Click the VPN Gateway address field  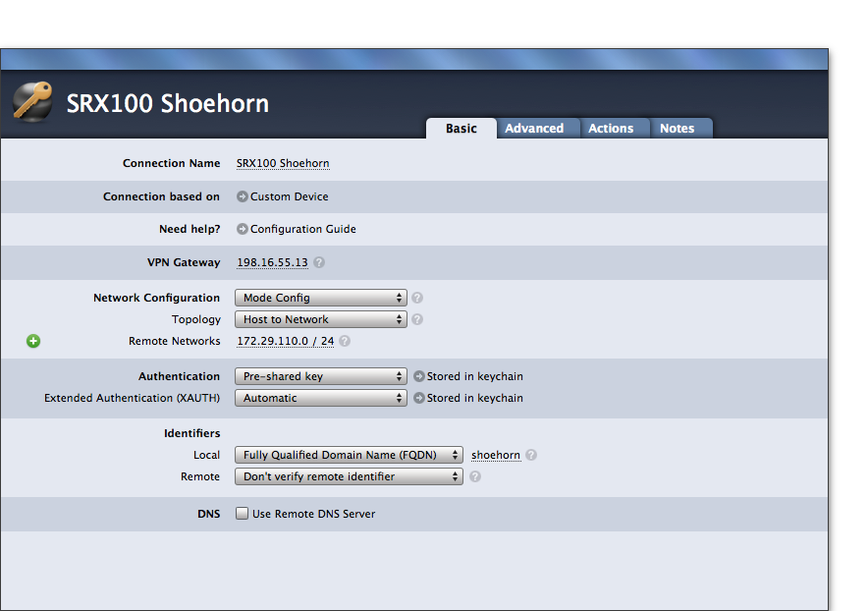tap(272, 263)
